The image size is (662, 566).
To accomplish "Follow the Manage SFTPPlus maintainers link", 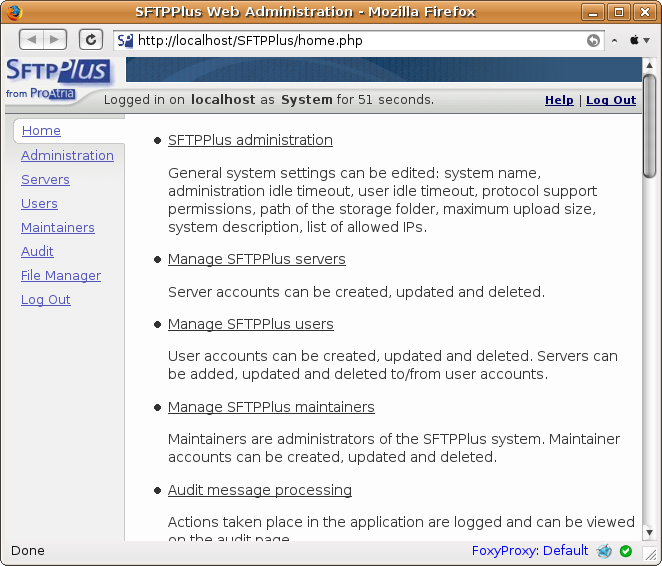I will click(x=271, y=407).
